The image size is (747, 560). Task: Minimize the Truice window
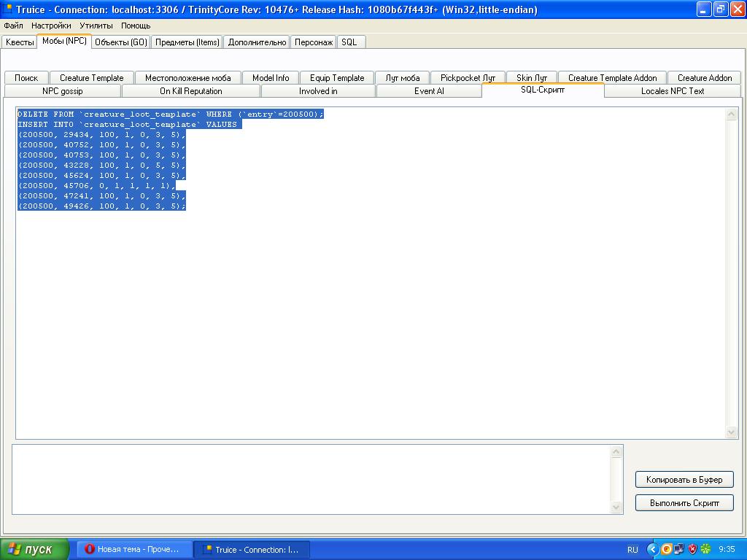click(704, 9)
